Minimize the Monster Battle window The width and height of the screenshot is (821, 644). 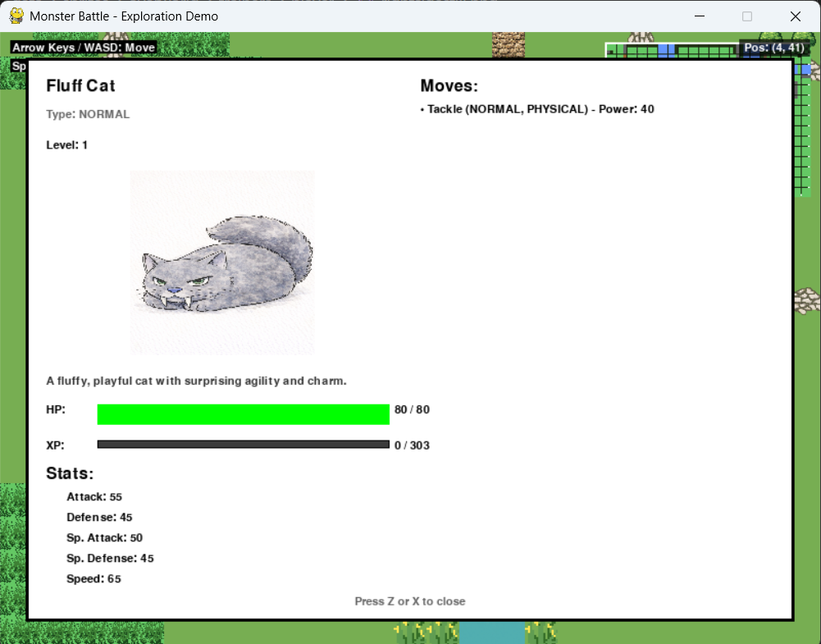pyautogui.click(x=700, y=16)
